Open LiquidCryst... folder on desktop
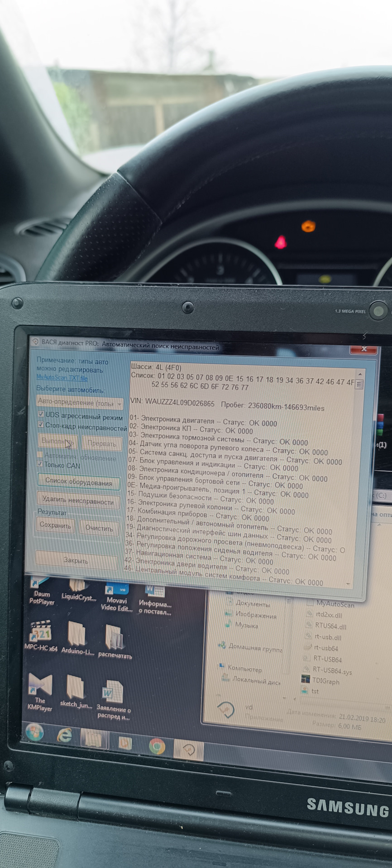Screen dimensions: 392x868 tap(79, 590)
